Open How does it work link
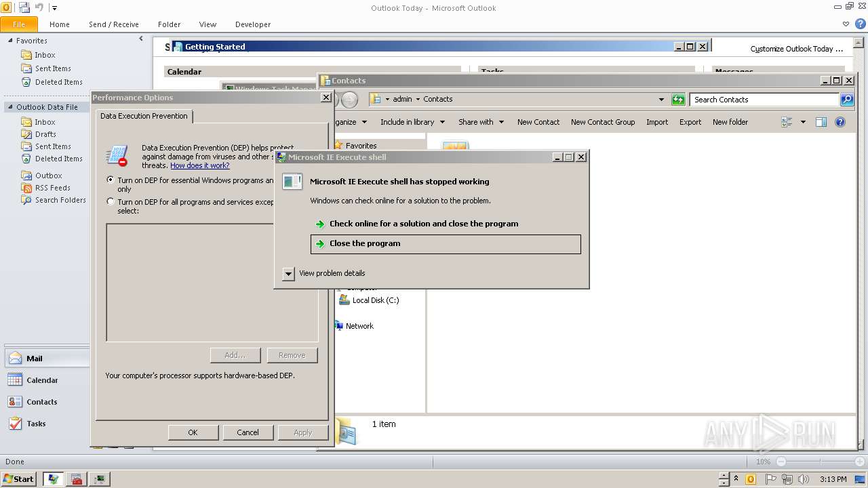868x488 pixels. click(x=199, y=165)
